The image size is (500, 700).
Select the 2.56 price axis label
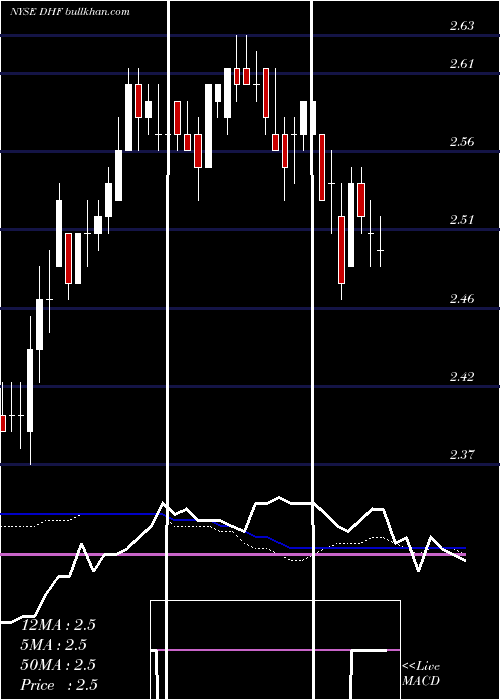click(462, 142)
